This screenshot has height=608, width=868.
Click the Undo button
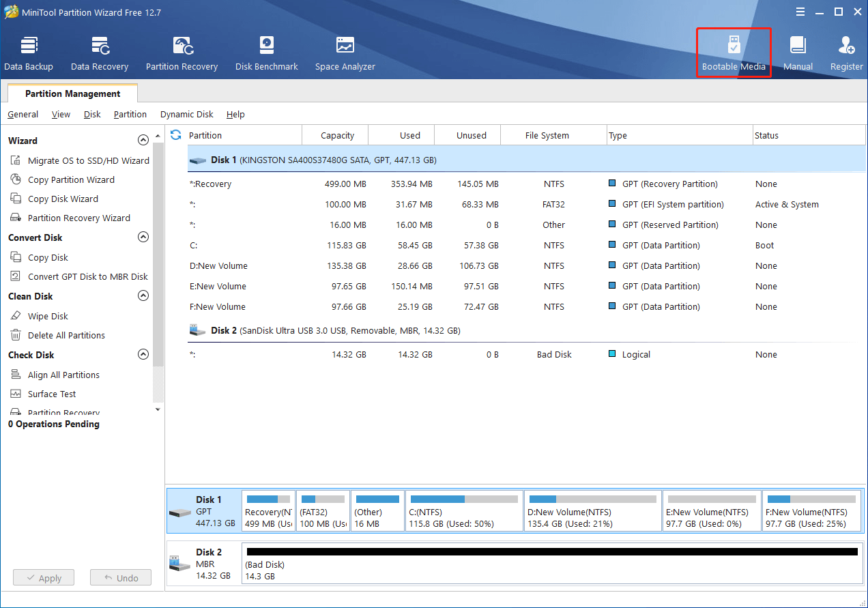click(x=121, y=578)
